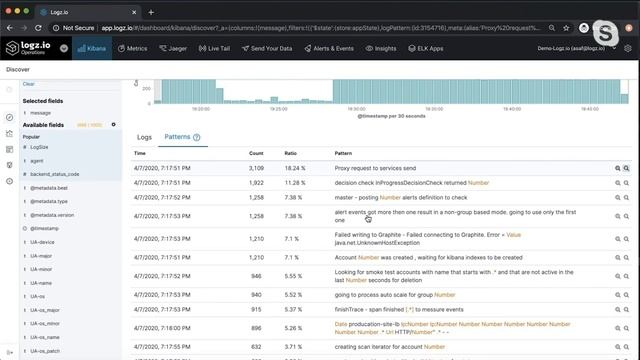640x360 pixels.
Task: Select the @metadata.version field
Action: pyautogui.click(x=52, y=215)
